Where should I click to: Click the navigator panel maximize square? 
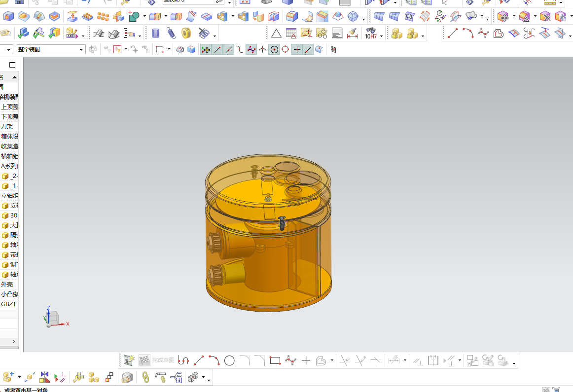[12, 65]
